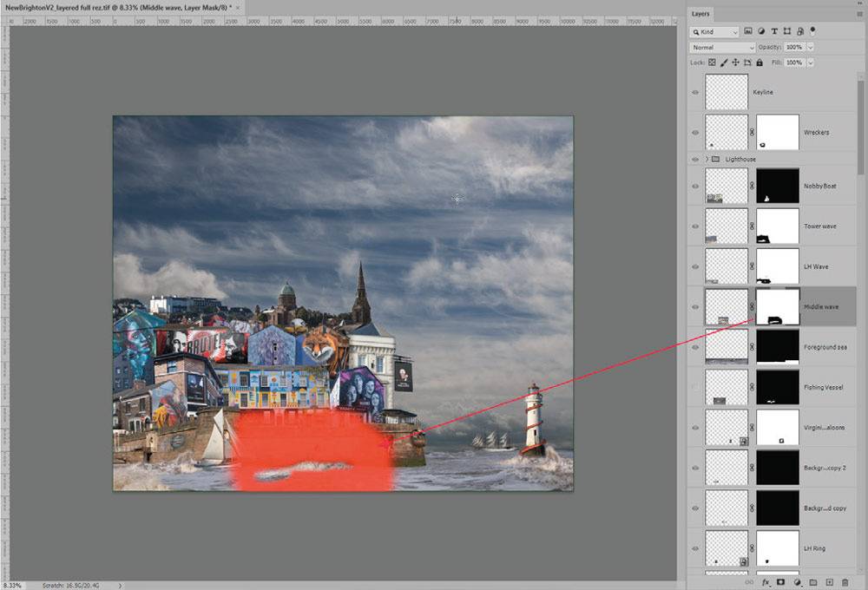This screenshot has height=590, width=868.
Task: Select the Nobby Boat layer mask thumbnail
Action: pos(777,186)
